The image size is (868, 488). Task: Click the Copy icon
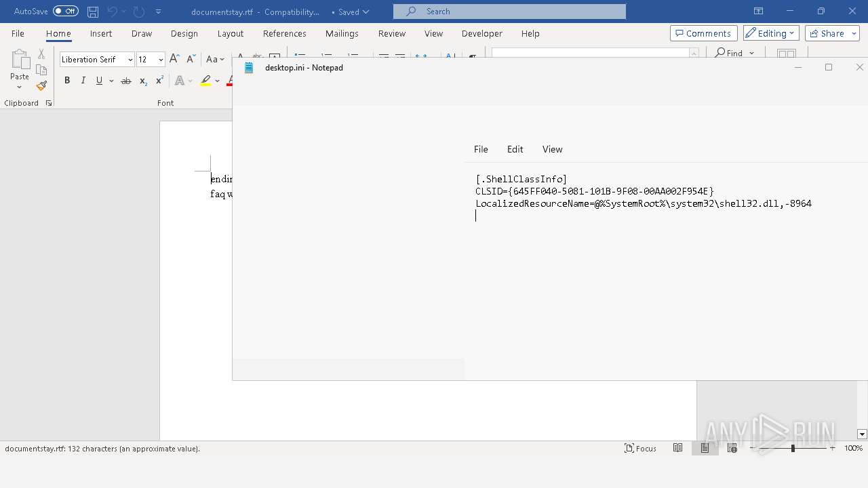pos(41,70)
